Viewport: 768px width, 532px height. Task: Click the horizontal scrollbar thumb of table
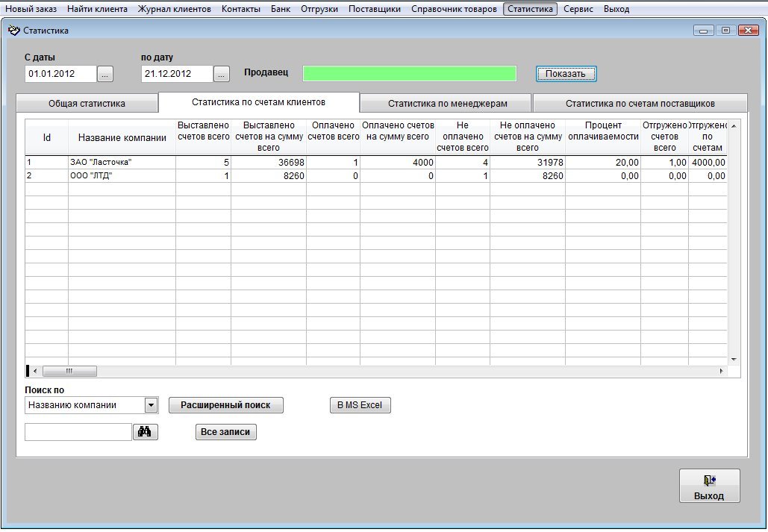pyautogui.click(x=69, y=371)
